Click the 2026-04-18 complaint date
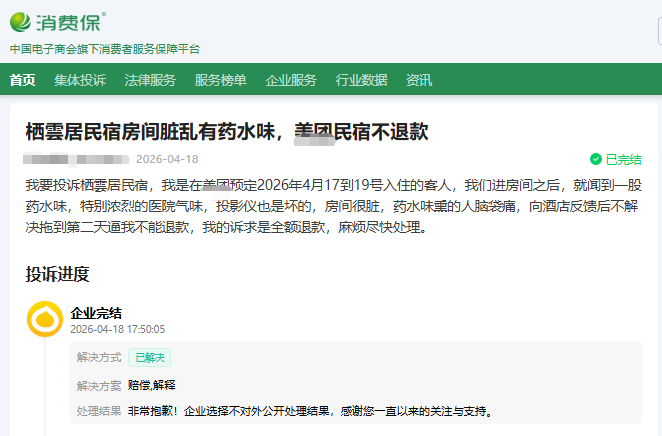 click(167, 159)
